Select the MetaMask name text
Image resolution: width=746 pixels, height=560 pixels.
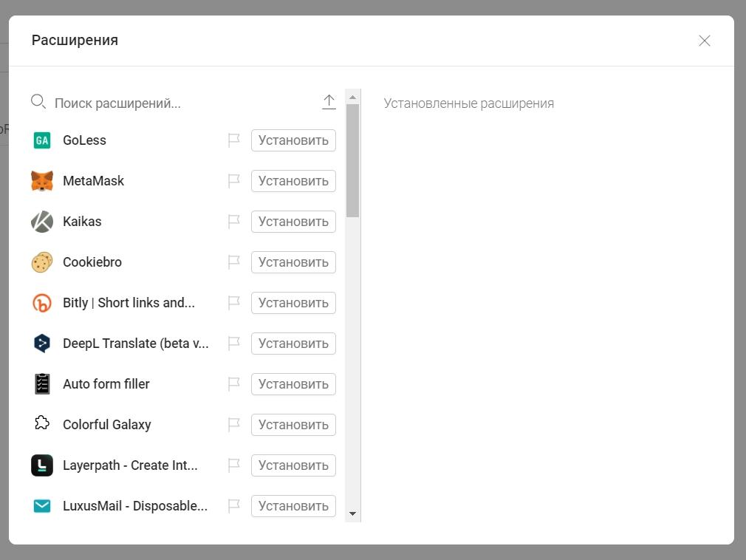93,181
